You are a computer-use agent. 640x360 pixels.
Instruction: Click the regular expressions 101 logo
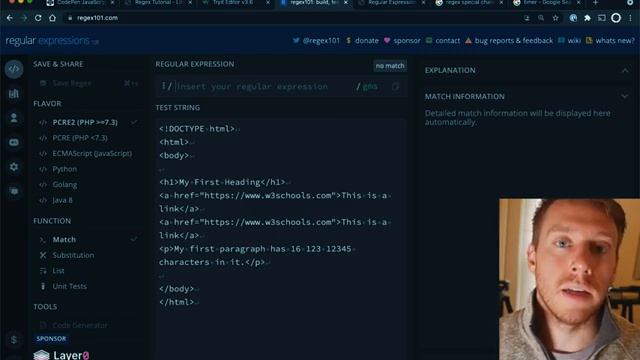pyautogui.click(x=52, y=40)
